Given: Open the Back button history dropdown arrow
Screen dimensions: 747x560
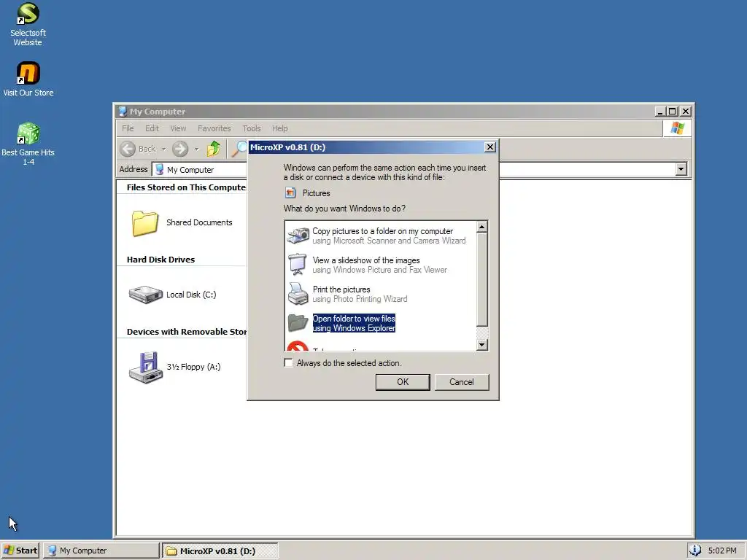Looking at the screenshot, I should [163, 149].
